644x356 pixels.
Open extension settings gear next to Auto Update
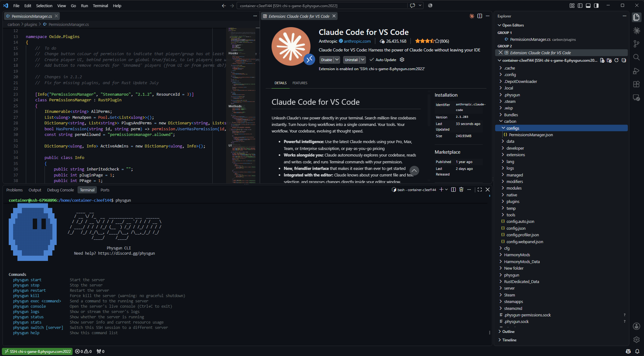click(x=402, y=60)
